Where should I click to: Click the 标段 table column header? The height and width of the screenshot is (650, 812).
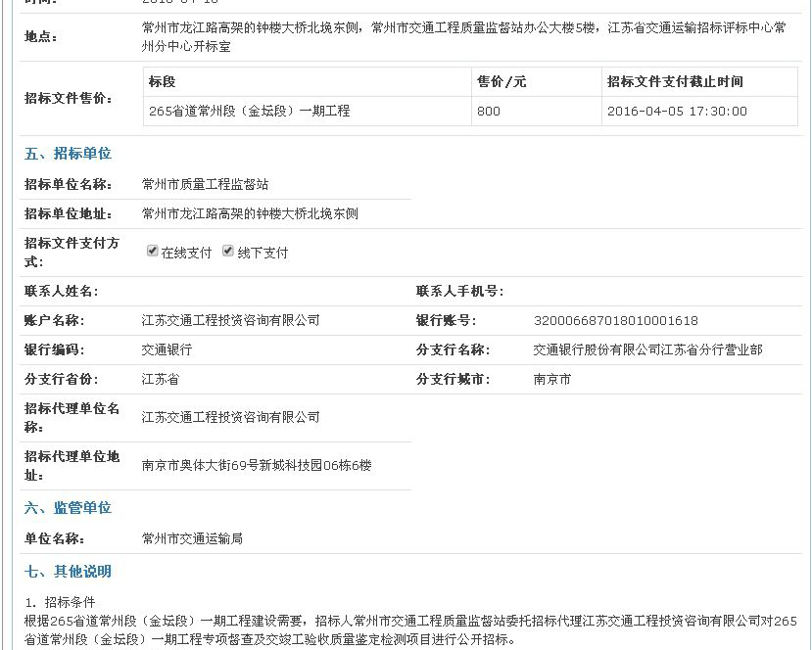[163, 82]
